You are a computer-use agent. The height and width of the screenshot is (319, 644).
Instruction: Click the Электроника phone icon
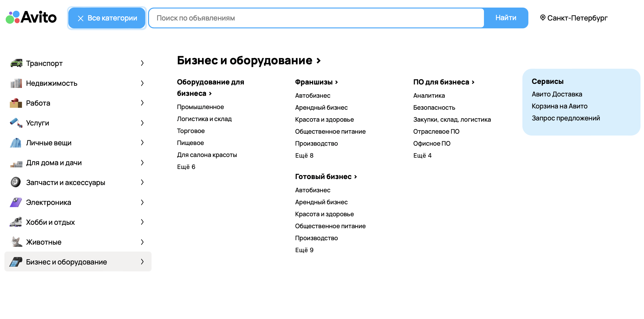(x=16, y=202)
